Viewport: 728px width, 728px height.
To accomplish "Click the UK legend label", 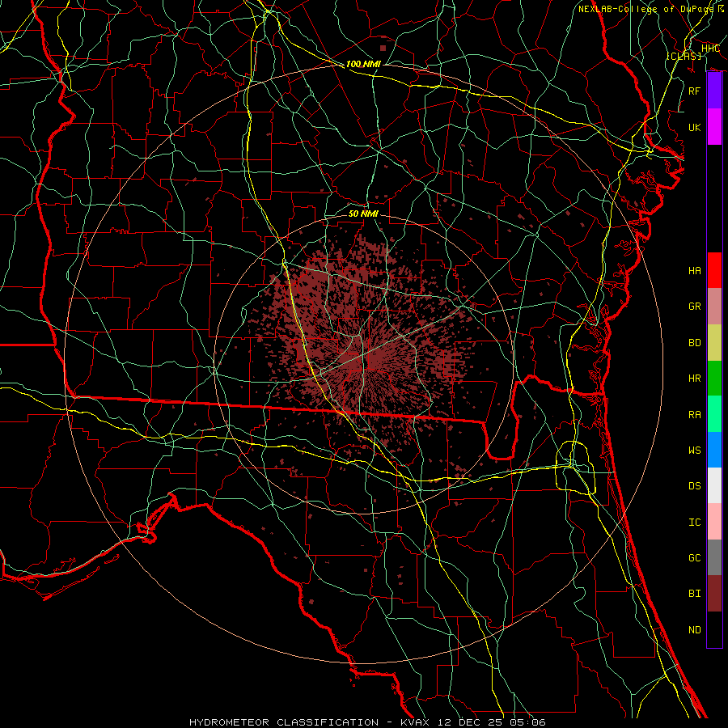I will pyautogui.click(x=695, y=127).
